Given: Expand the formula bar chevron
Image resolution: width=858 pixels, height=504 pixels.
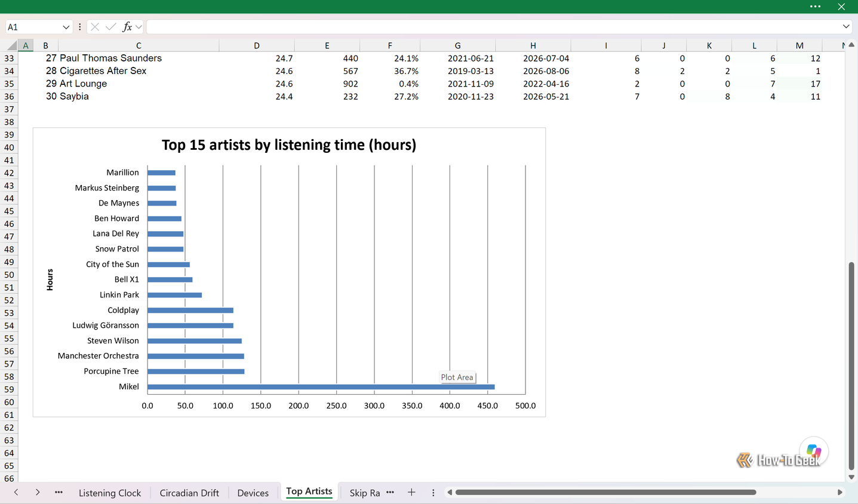Looking at the screenshot, I should 846,26.
